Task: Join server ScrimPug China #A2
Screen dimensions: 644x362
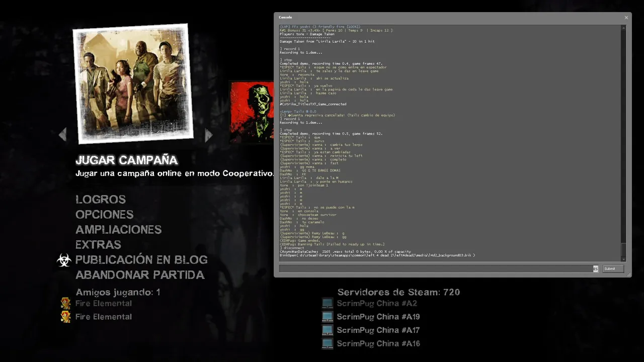Action: 377,303
